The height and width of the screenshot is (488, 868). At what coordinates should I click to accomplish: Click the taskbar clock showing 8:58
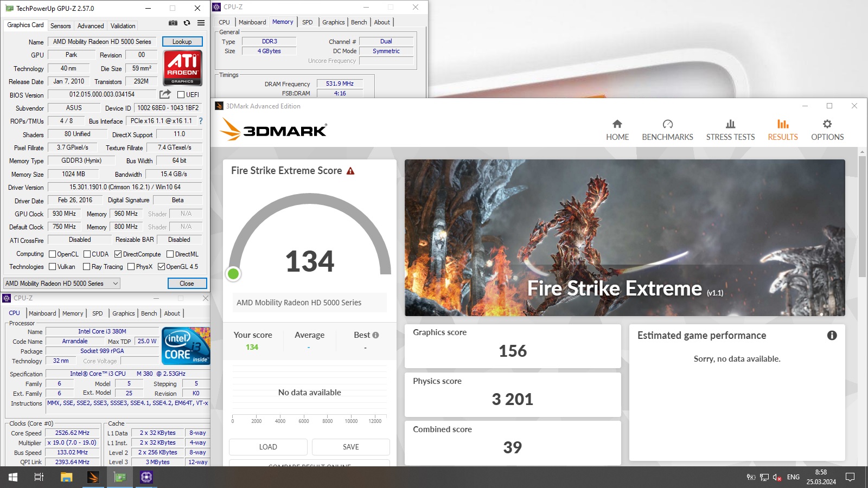point(821,477)
